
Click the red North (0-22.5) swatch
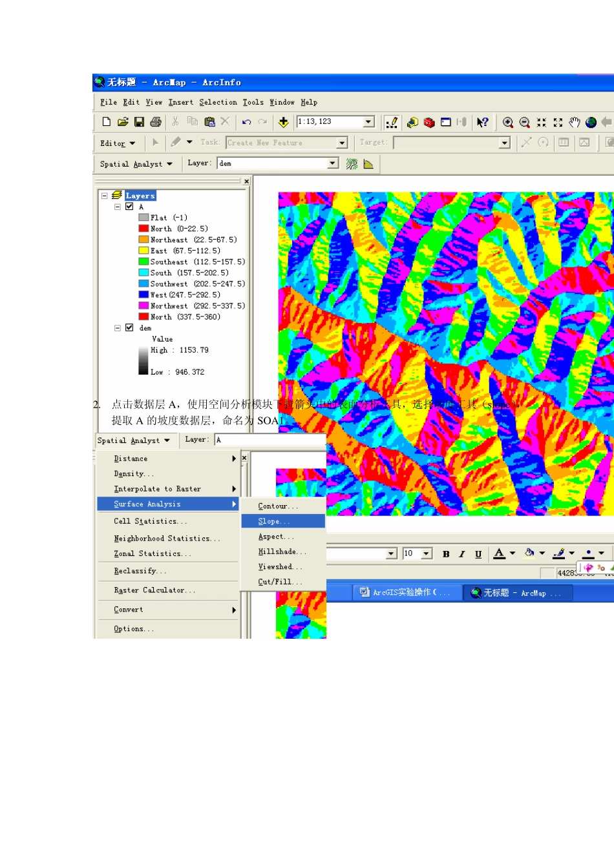[143, 229]
